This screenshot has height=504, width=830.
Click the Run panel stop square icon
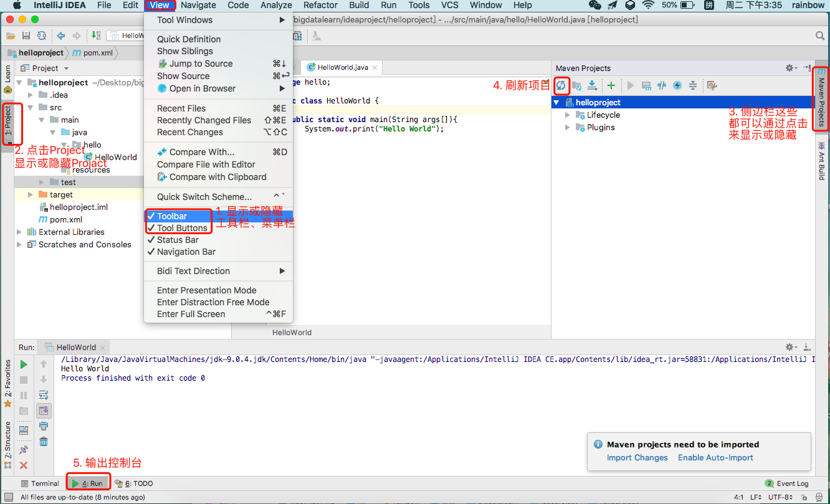point(24,379)
